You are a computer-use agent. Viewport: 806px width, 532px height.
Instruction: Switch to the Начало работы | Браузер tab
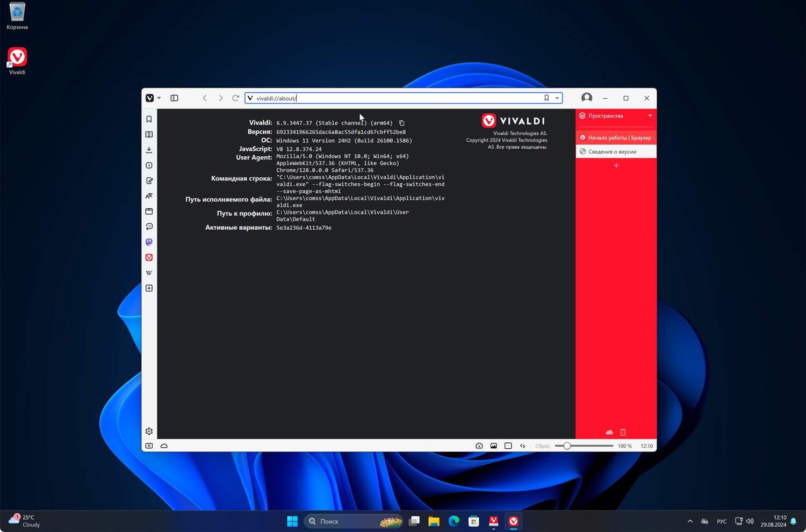coord(616,137)
